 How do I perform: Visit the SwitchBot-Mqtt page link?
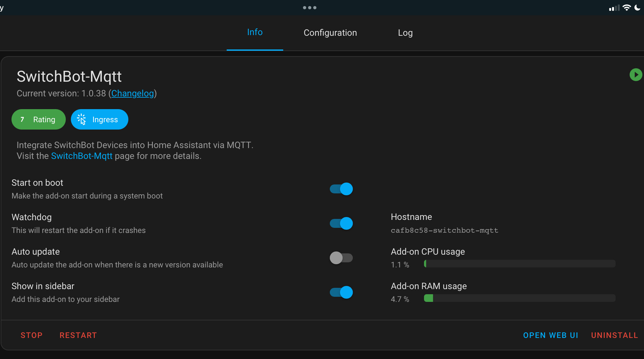tap(82, 156)
